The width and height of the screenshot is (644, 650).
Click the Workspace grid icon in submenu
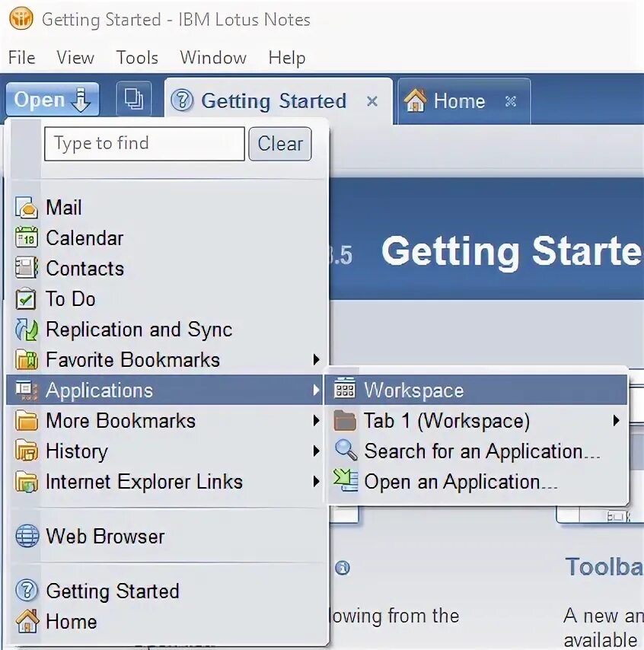[345, 388]
